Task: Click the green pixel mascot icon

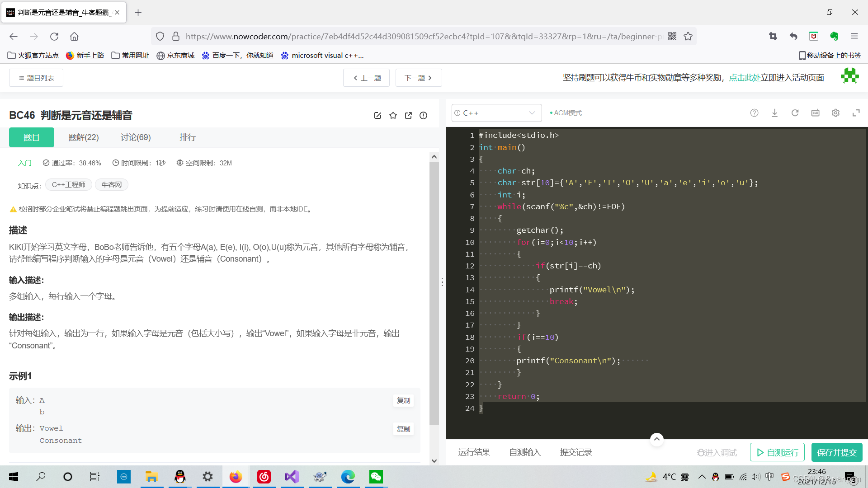Action: [x=850, y=76]
